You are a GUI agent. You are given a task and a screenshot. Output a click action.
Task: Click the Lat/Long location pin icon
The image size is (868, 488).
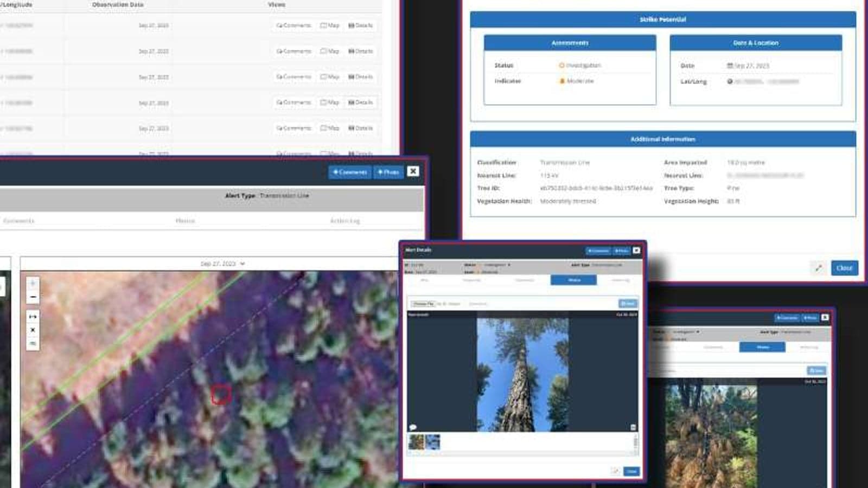[x=730, y=81]
